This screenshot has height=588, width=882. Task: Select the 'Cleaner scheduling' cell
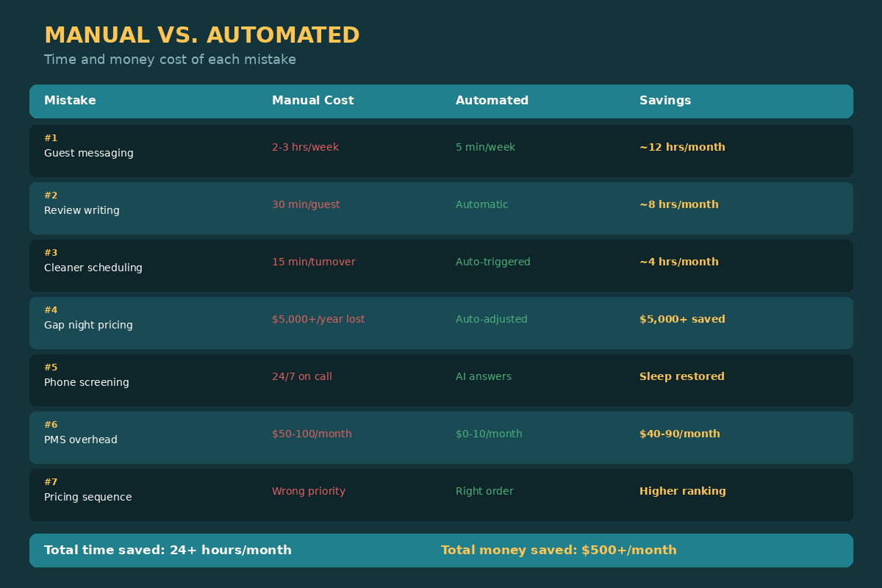coord(93,268)
